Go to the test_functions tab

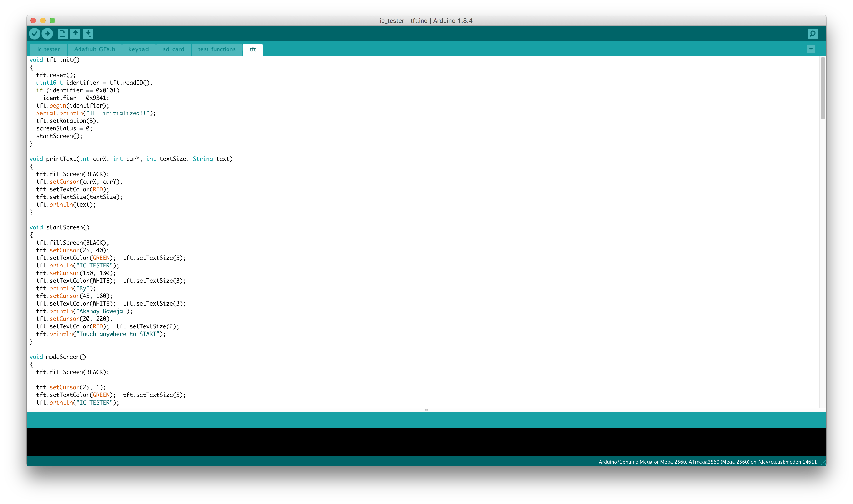(x=217, y=49)
